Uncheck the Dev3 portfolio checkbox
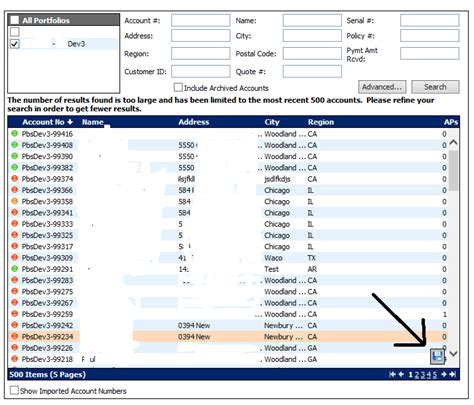Screen dimensions: 474x405 coord(15,44)
